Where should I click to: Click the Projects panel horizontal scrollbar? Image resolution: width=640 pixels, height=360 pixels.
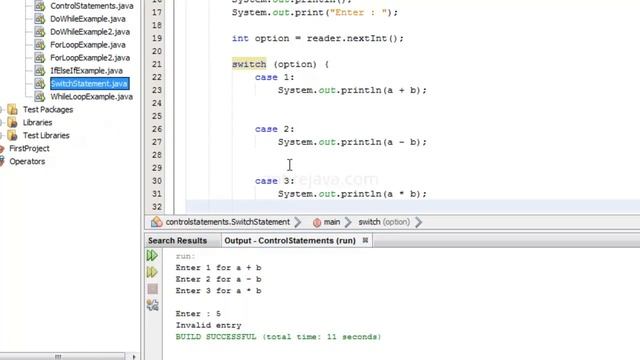coord(62,356)
